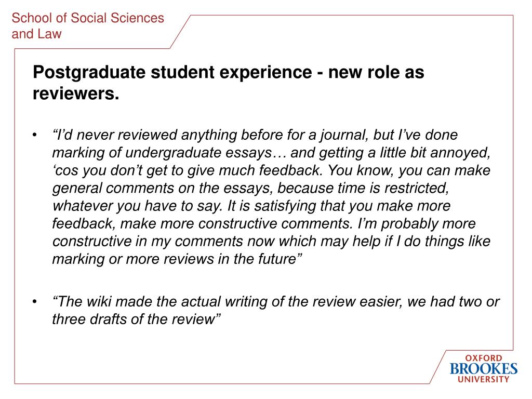Click the quote starting 'I'd never reviewed anything'

[255, 135]
